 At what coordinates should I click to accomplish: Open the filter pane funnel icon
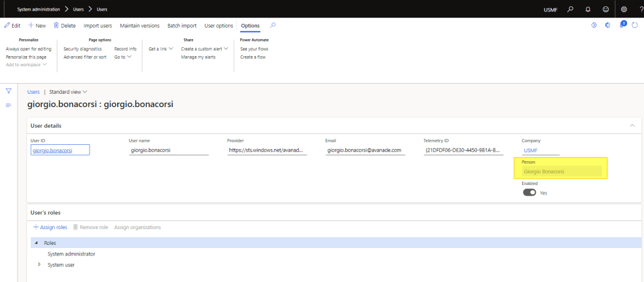9,91
